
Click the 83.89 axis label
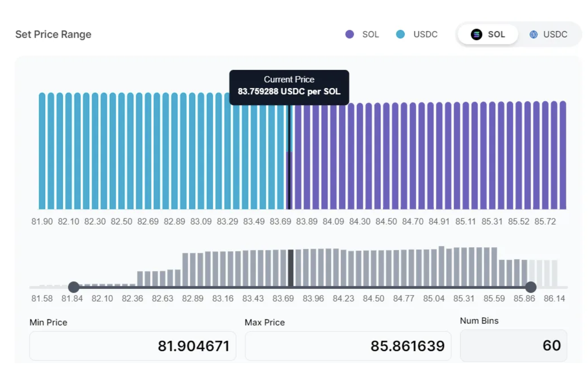point(306,222)
